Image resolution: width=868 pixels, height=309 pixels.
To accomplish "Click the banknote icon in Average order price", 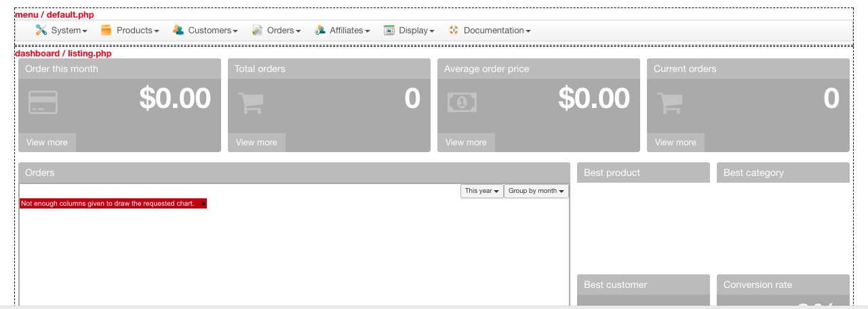I will [x=462, y=103].
